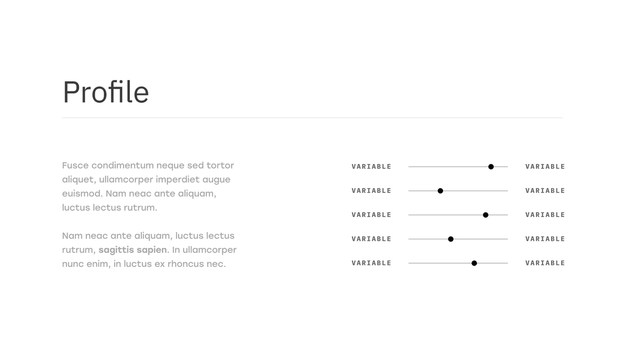This screenshot has height=362, width=644.
Task: Click the left VARIABLE label of fifth slider
Action: click(371, 263)
